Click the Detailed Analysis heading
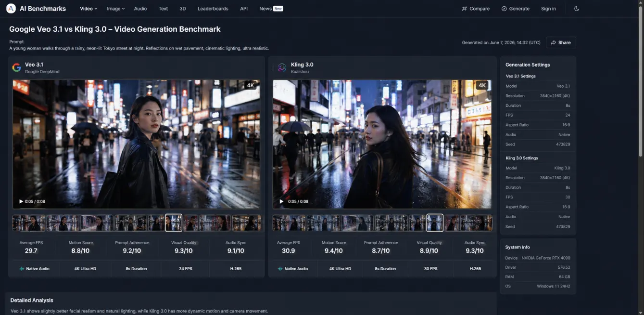644x315 pixels. (32, 300)
